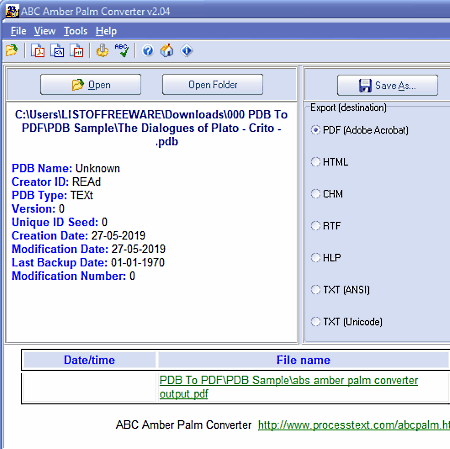
Task: Click the ABC spell check toolbar icon
Action: click(122, 50)
